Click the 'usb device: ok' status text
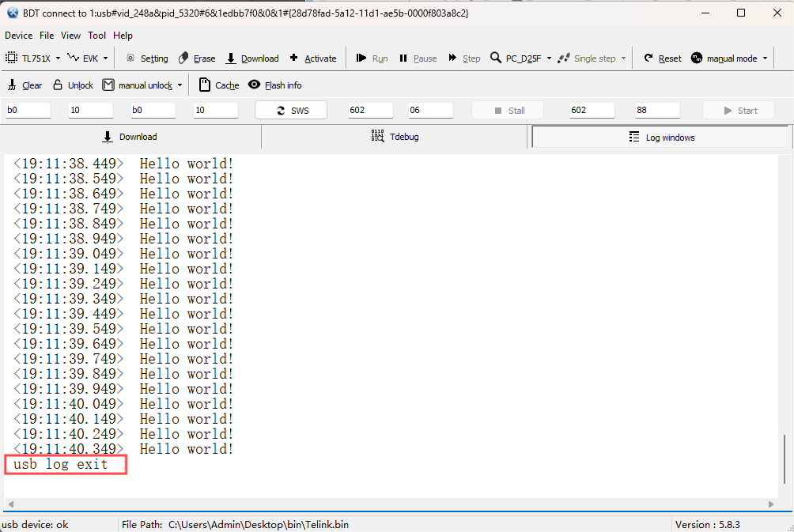Image resolution: width=794 pixels, height=532 pixels. tap(35, 524)
